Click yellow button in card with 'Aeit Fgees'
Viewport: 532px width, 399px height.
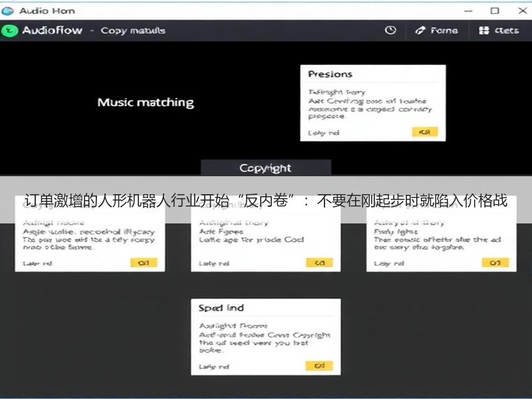319,263
